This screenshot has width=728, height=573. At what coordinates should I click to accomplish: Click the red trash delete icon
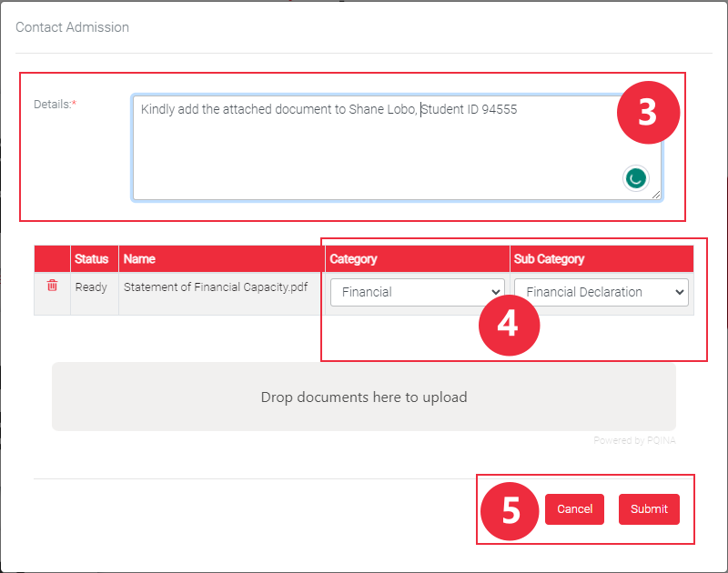click(x=52, y=286)
